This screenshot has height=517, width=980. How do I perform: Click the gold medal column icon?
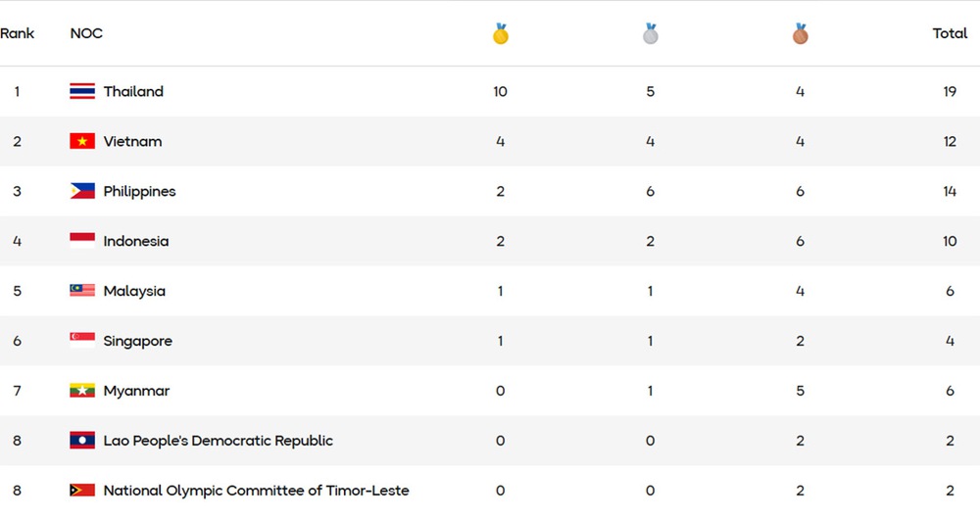click(x=501, y=34)
